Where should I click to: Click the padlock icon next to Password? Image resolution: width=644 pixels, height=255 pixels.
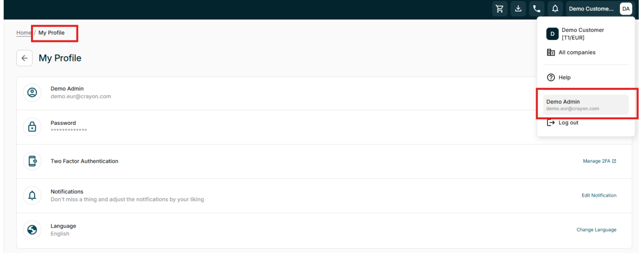[32, 127]
